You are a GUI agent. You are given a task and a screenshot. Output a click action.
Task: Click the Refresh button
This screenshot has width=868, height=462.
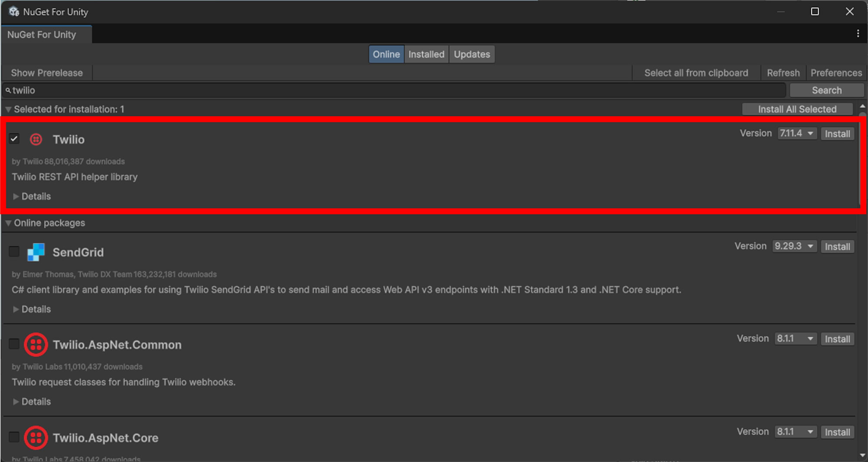(783, 73)
